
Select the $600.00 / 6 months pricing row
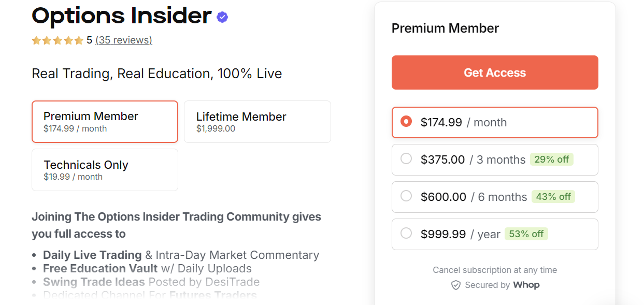tap(494, 197)
